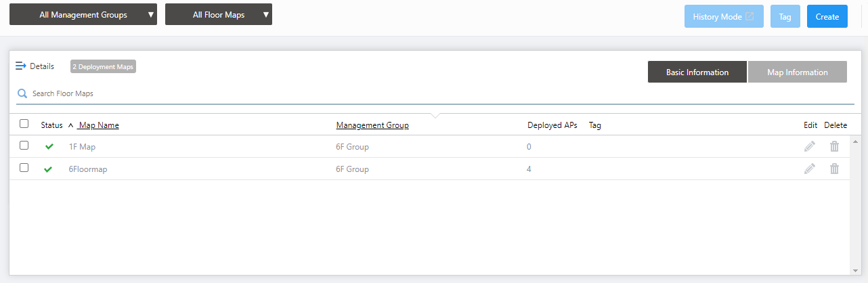Delete the 1F Map row via trash icon
Viewport: 868px width, 283px height.
point(835,146)
